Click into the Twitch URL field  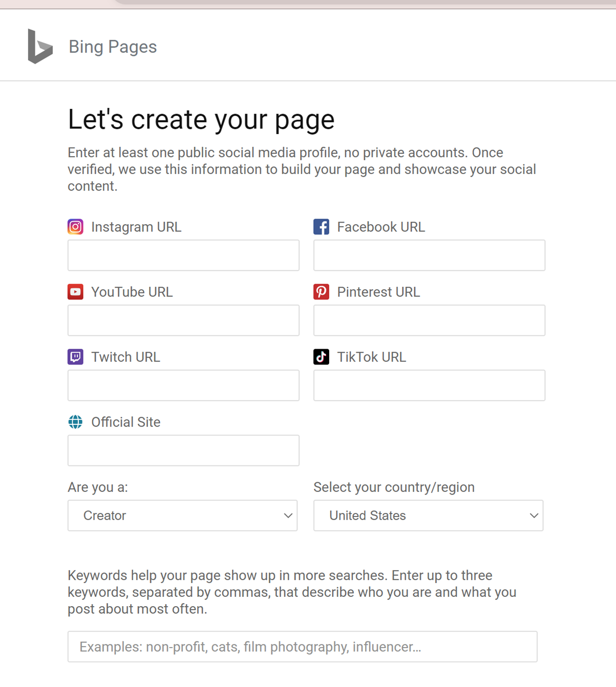(183, 385)
